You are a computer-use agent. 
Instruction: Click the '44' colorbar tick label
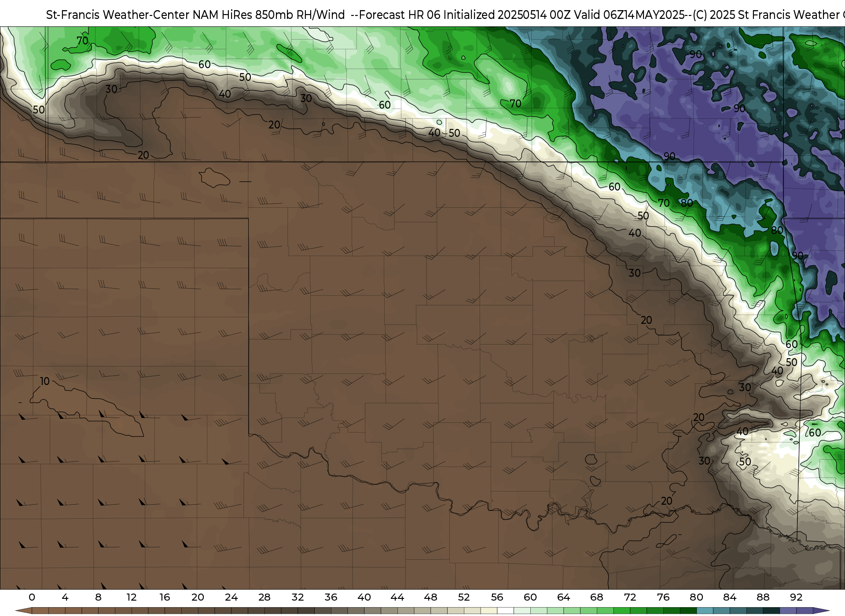pos(397,597)
